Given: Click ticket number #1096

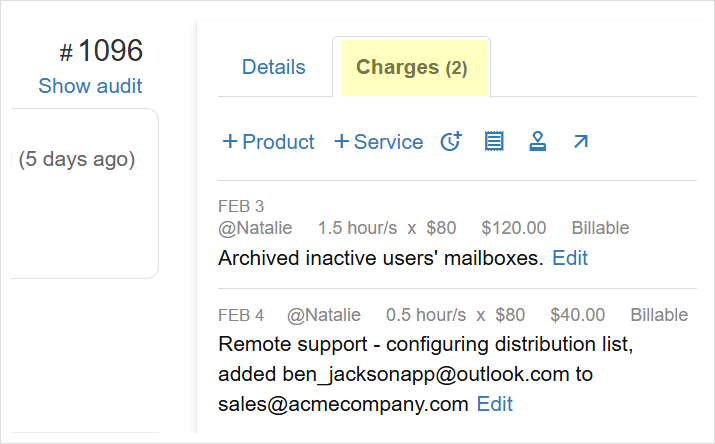Looking at the screenshot, I should point(101,50).
